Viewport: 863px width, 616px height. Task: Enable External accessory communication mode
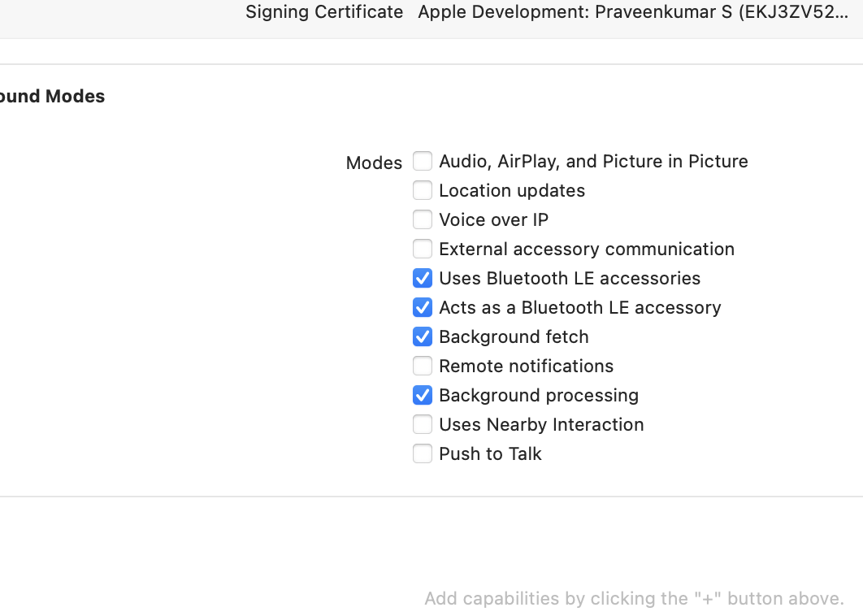423,249
